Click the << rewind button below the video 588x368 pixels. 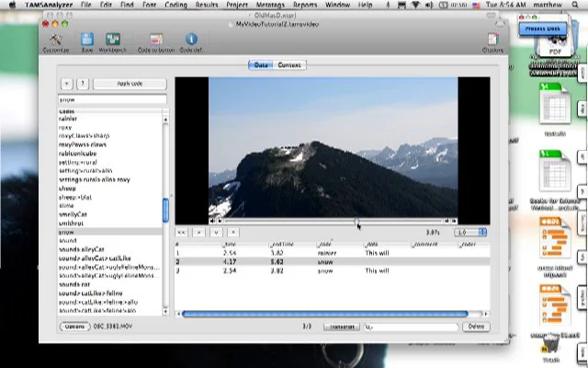click(x=182, y=233)
